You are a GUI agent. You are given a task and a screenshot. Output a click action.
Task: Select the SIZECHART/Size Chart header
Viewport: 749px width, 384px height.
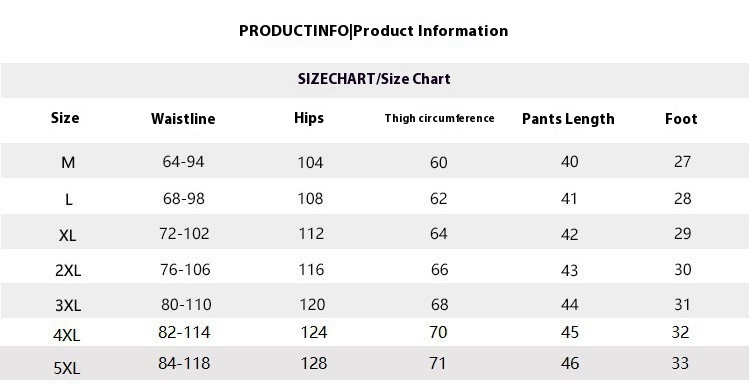click(x=374, y=79)
